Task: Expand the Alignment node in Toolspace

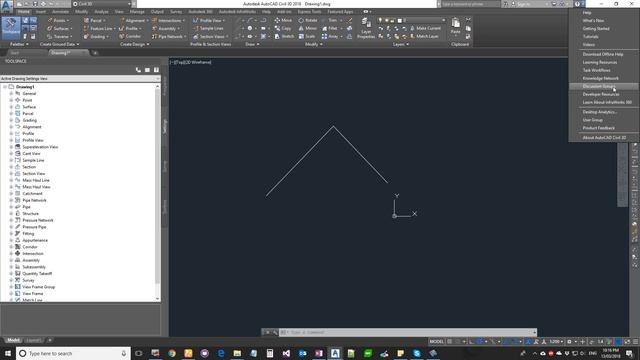Action: coord(11,127)
